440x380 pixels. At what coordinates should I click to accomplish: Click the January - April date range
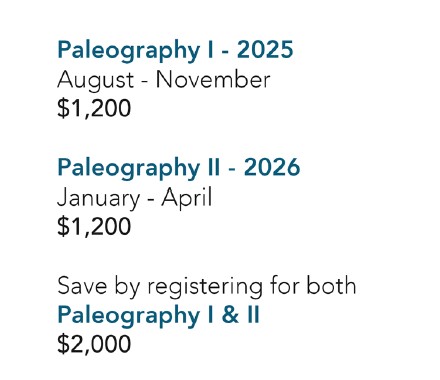(135, 198)
